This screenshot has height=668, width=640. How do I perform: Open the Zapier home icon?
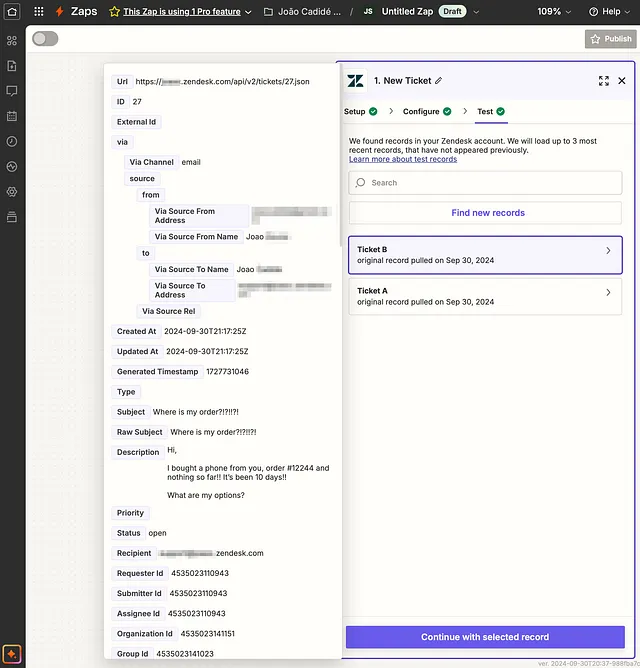[x=12, y=12]
